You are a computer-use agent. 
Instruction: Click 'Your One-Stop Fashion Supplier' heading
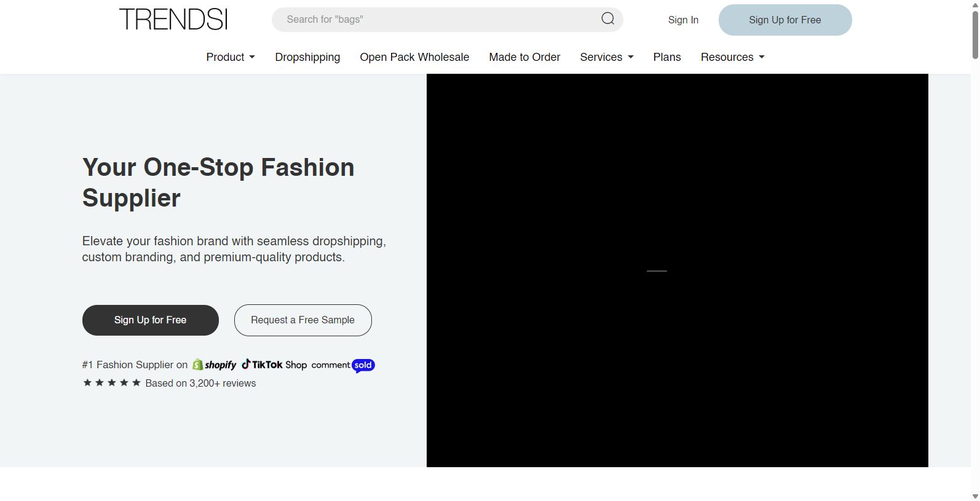(x=218, y=183)
